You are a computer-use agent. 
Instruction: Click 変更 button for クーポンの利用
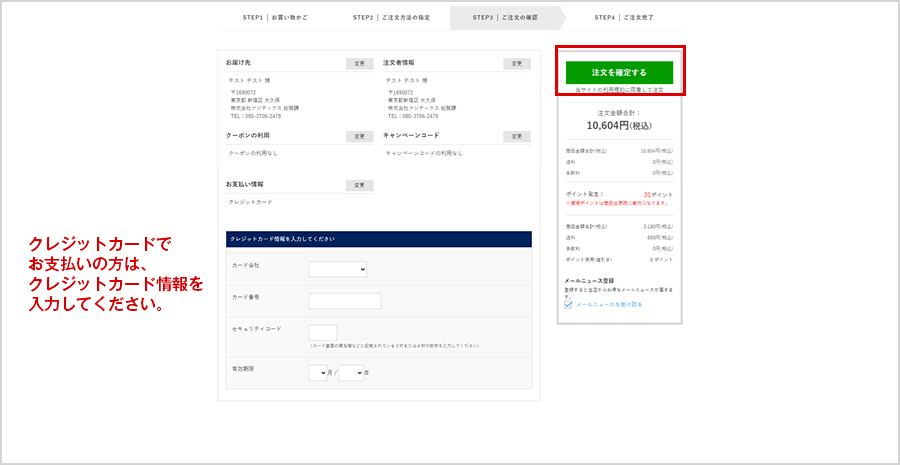tap(359, 137)
